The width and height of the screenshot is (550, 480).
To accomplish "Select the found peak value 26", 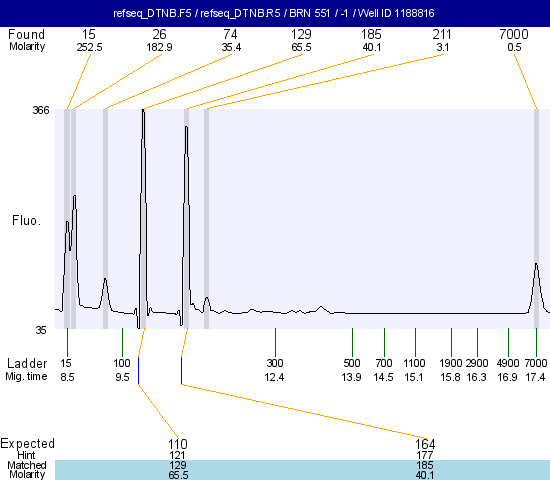I will pos(159,34).
